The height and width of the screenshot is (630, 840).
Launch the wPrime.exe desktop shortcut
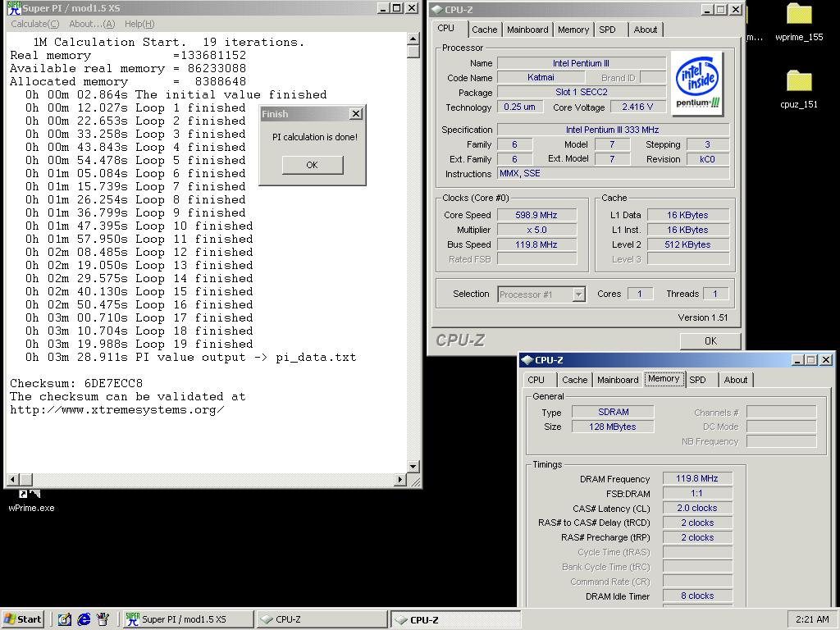(x=31, y=501)
